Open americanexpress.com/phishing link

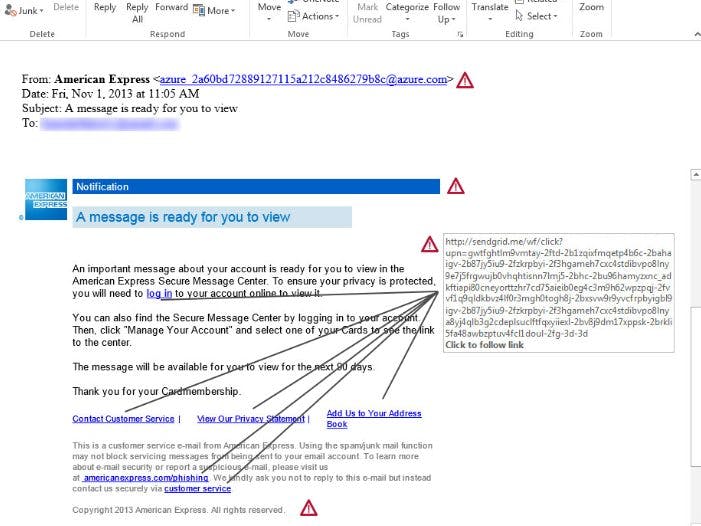pyautogui.click(x=146, y=478)
